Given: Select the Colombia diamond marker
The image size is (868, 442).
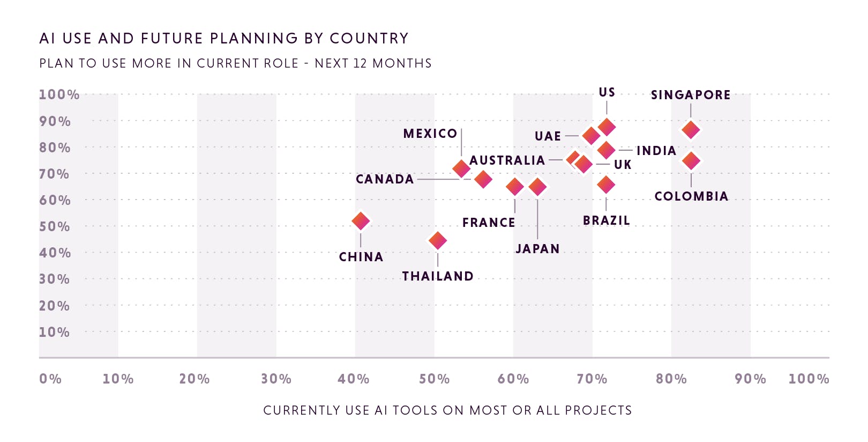Looking at the screenshot, I should [691, 160].
